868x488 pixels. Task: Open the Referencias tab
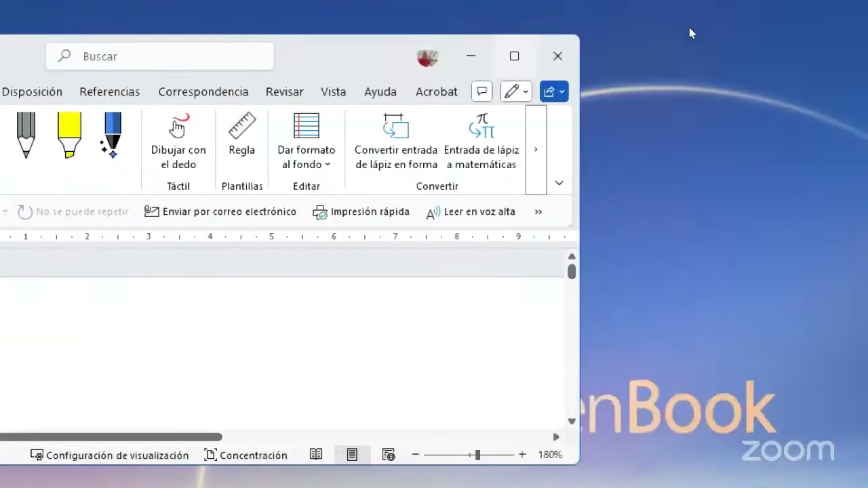pos(110,91)
